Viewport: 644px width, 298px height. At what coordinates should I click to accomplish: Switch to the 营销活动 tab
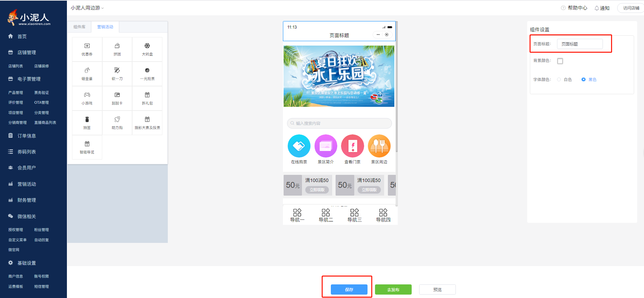105,27
